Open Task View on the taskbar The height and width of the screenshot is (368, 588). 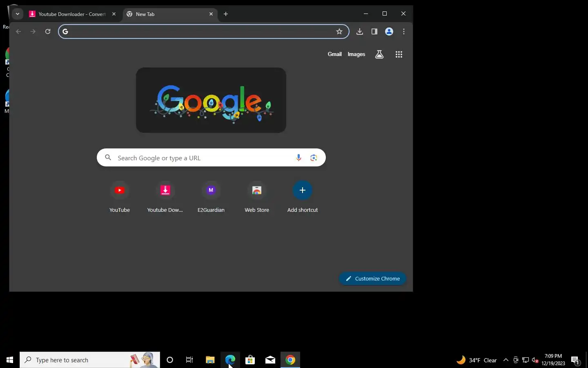189,360
